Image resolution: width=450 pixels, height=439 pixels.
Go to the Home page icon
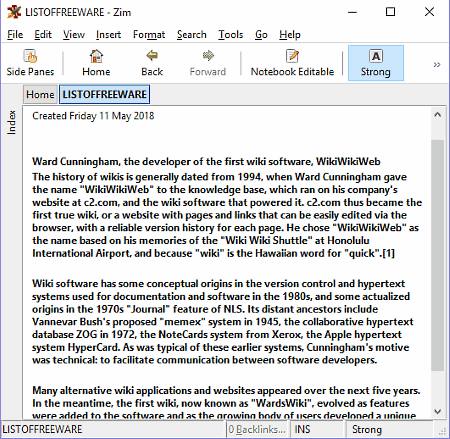[x=96, y=63]
